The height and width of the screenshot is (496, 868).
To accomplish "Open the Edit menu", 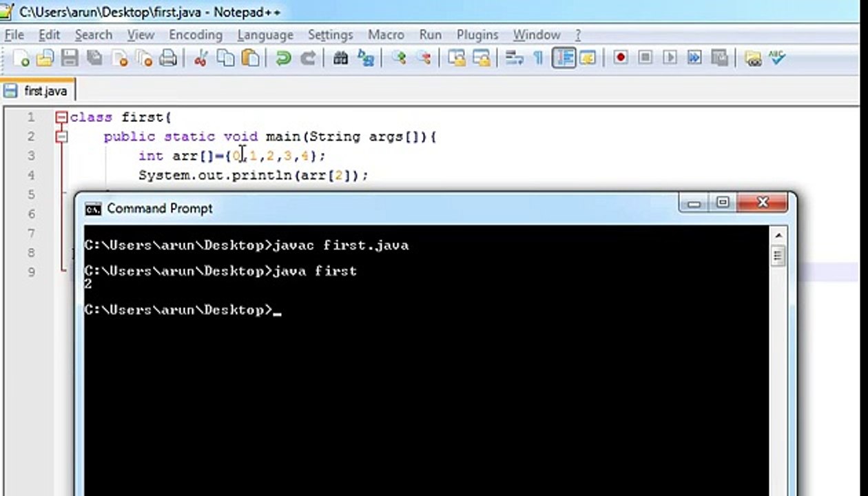I will coord(49,34).
